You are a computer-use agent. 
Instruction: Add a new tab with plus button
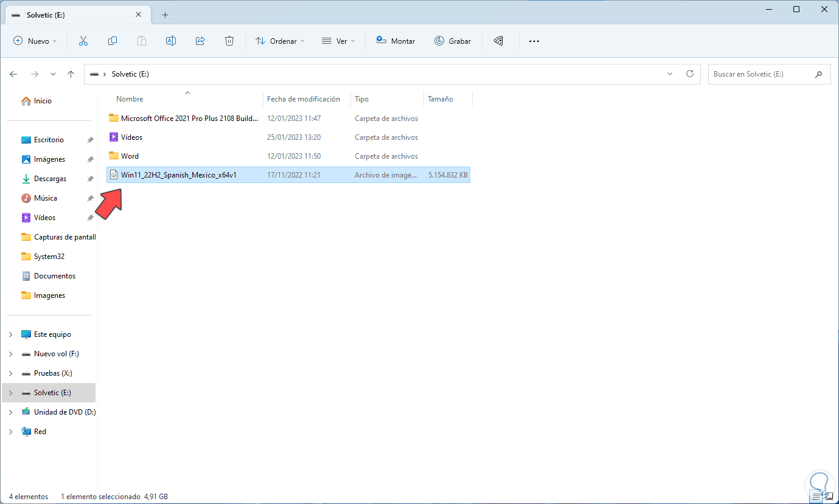pos(165,15)
